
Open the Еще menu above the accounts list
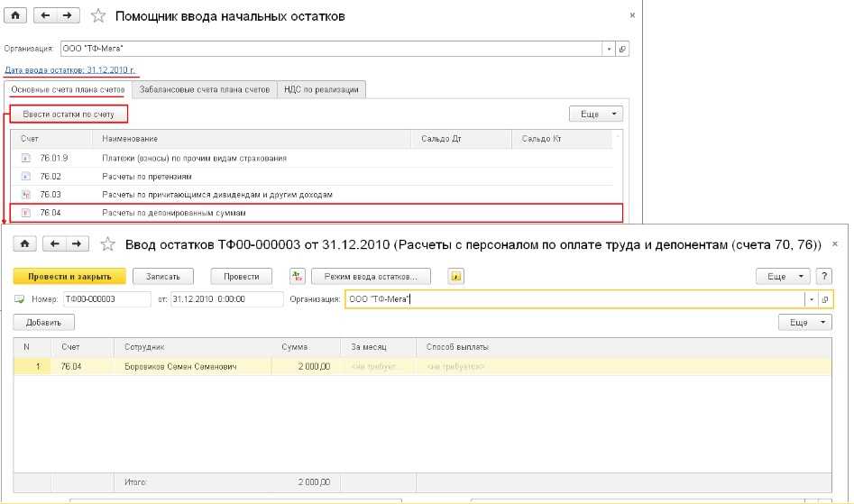coord(596,114)
